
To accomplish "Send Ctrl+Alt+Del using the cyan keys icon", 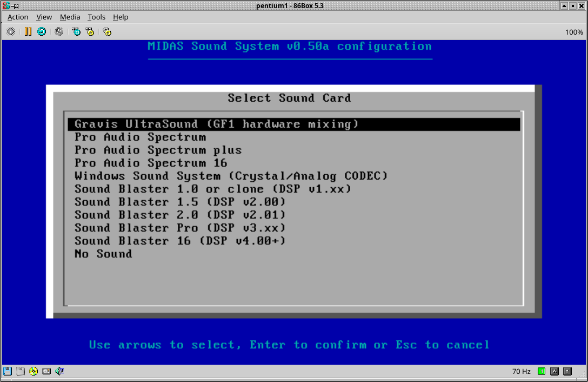I will [x=76, y=31].
